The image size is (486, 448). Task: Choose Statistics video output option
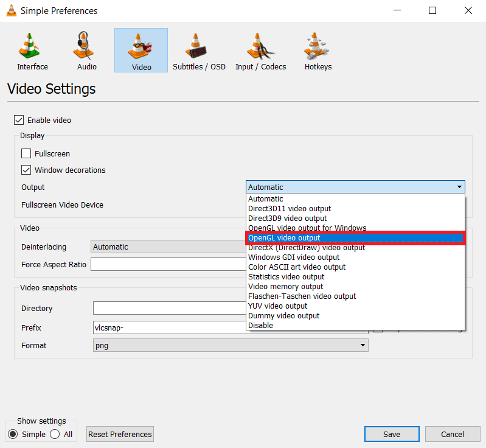pyautogui.click(x=355, y=277)
